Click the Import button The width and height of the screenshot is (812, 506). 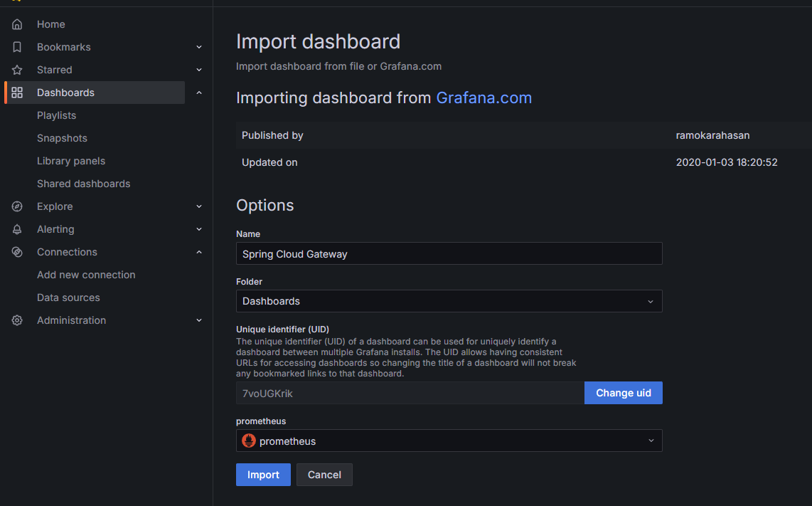263,475
